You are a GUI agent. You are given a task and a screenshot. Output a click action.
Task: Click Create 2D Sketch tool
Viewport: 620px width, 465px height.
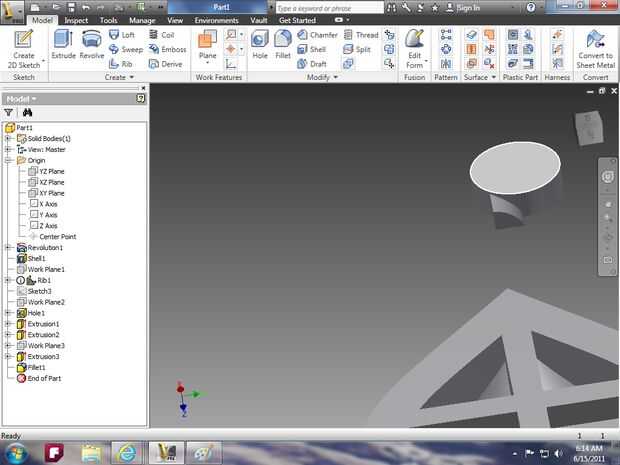pyautogui.click(x=24, y=49)
